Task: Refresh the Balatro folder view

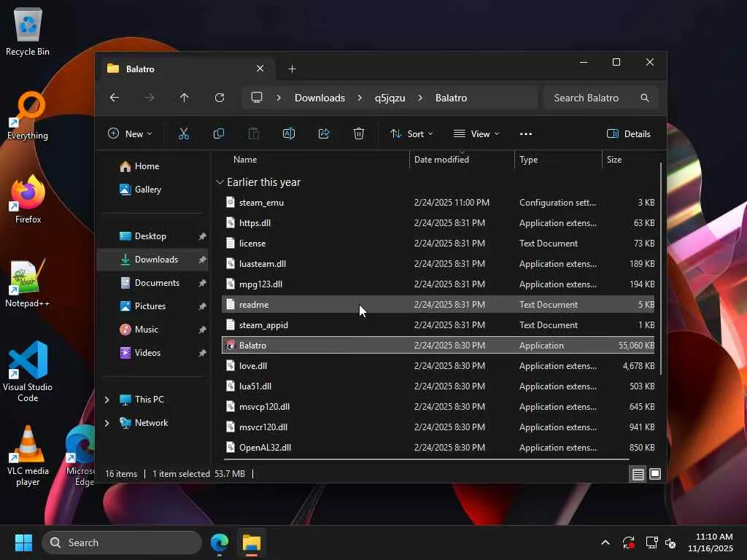Action: (220, 98)
